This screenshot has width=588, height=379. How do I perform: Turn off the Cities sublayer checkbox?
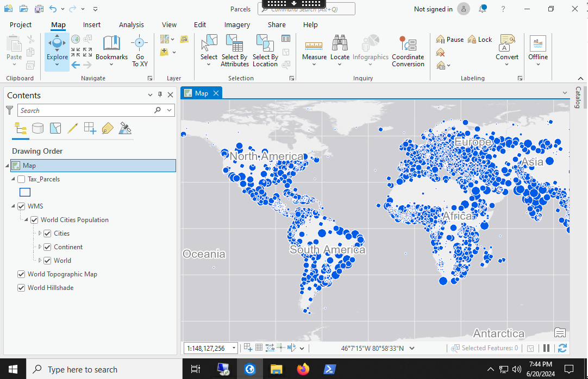click(47, 233)
